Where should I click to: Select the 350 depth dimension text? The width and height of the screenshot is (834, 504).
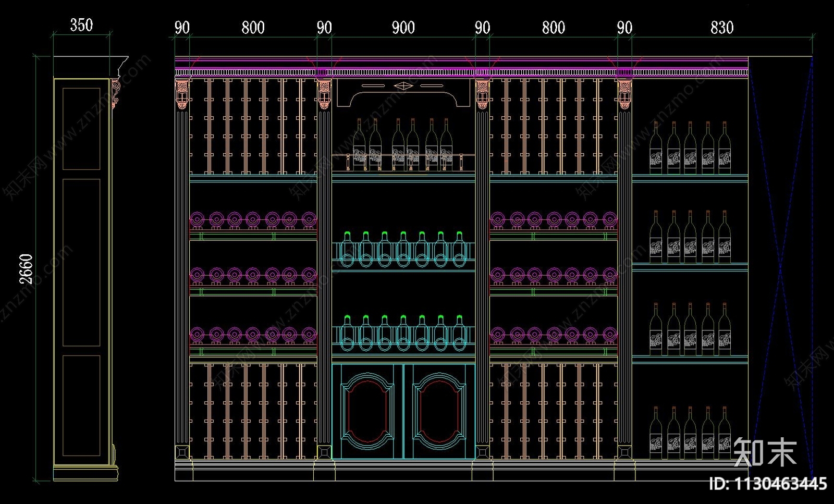[81, 25]
